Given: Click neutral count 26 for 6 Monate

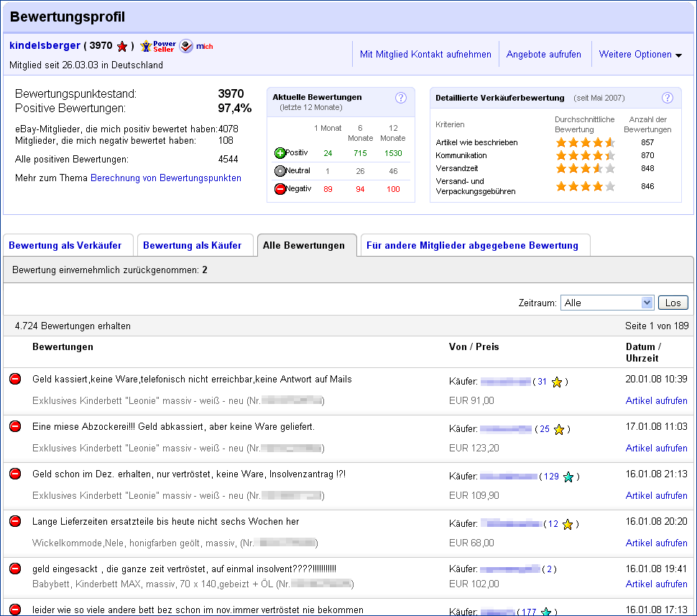Looking at the screenshot, I should pyautogui.click(x=360, y=171).
